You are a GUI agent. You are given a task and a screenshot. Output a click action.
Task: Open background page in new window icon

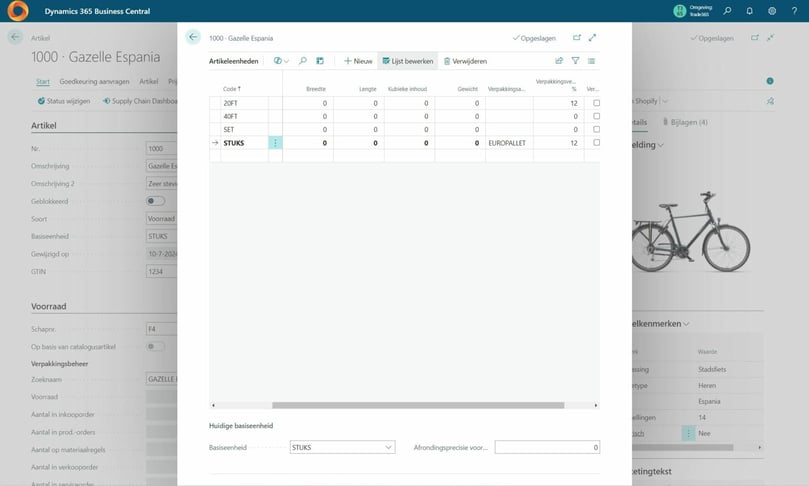tap(755, 38)
